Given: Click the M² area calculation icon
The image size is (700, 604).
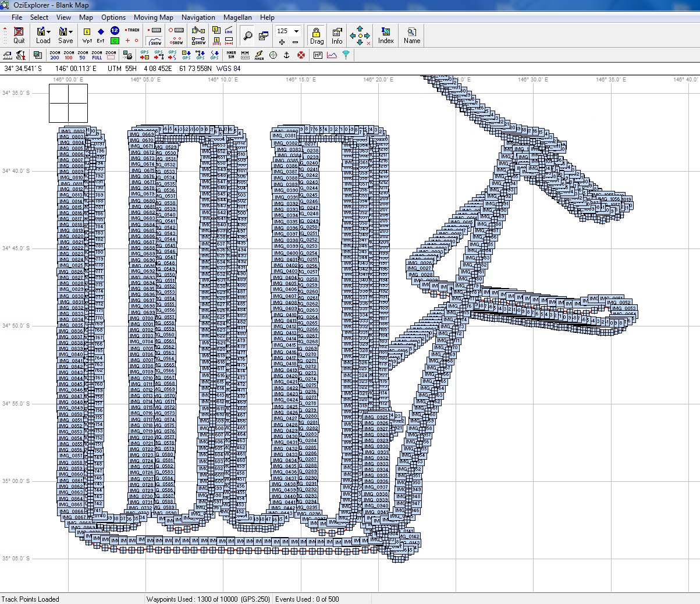Looking at the screenshot, I should click(318, 55).
